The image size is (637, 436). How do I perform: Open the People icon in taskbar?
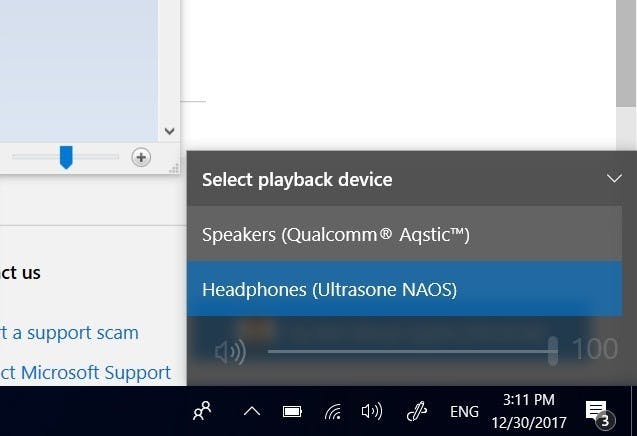click(202, 411)
